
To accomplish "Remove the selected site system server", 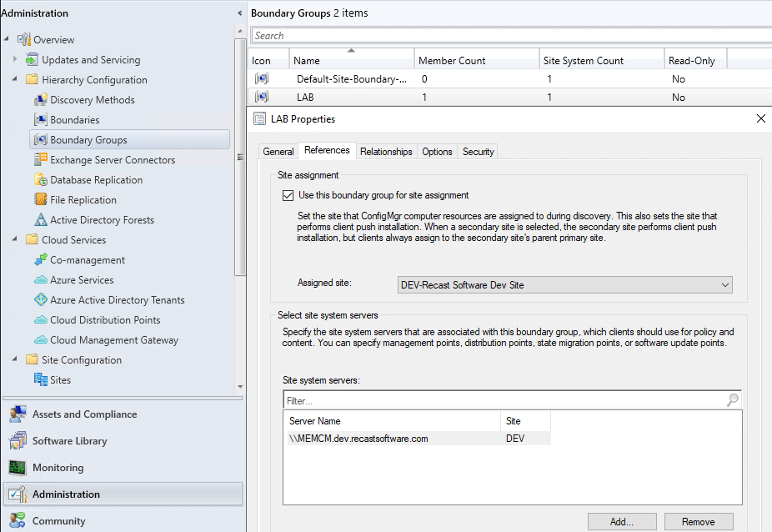I will 698,521.
